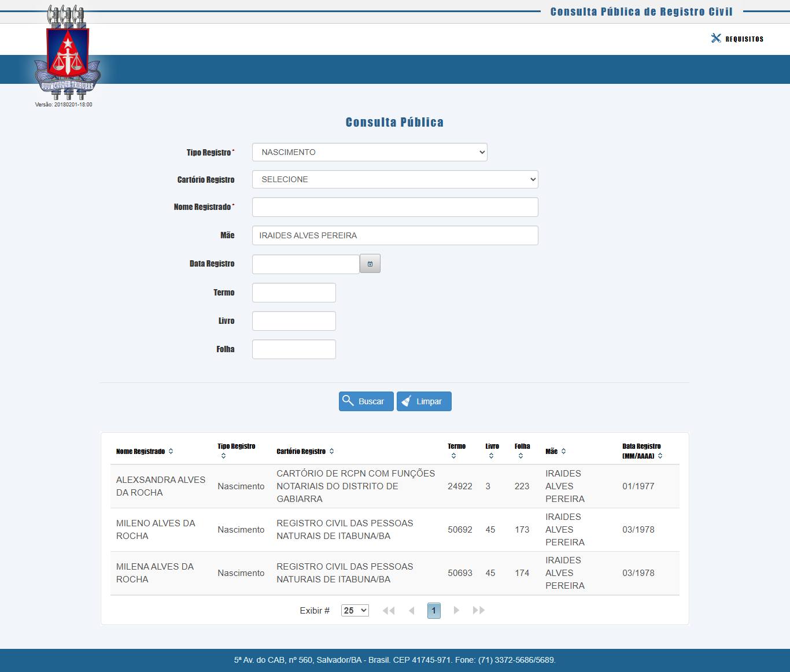Screen dimensions: 790x672
Task: Go to previous results page arrow
Action: point(411,610)
